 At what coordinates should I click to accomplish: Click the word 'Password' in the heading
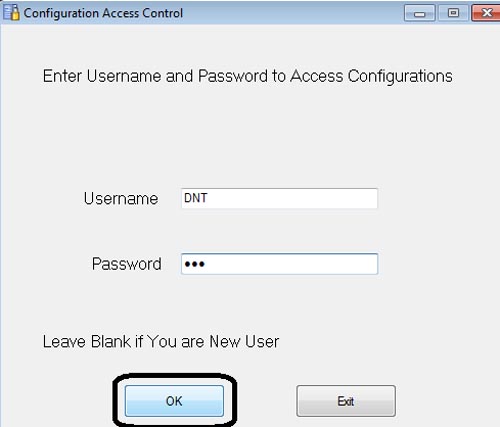click(x=233, y=76)
